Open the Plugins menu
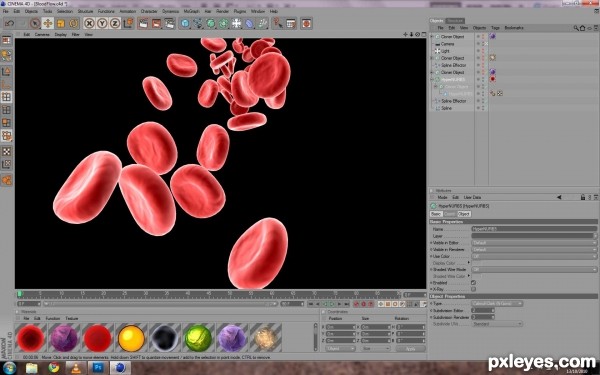This screenshot has height=375, width=600. click(x=240, y=11)
